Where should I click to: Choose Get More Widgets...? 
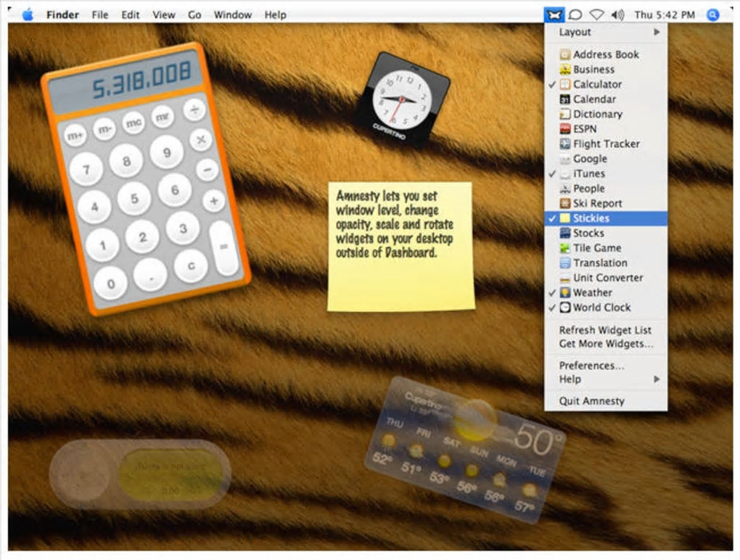[606, 343]
